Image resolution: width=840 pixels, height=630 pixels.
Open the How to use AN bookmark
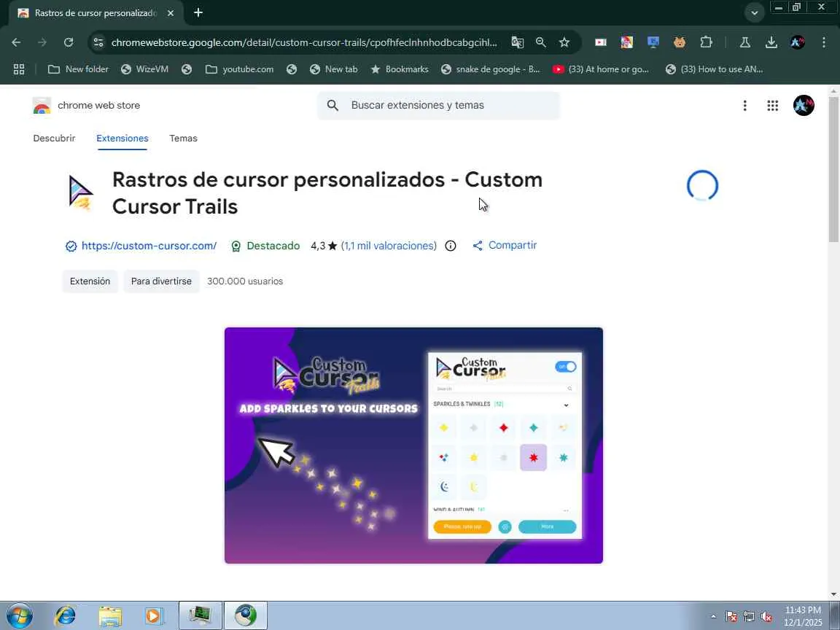pyautogui.click(x=714, y=69)
